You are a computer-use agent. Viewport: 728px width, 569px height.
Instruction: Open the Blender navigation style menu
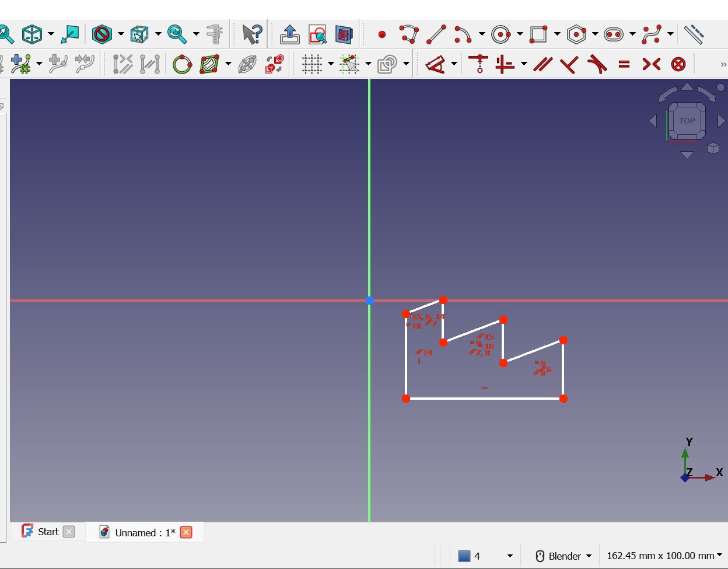coord(563,556)
